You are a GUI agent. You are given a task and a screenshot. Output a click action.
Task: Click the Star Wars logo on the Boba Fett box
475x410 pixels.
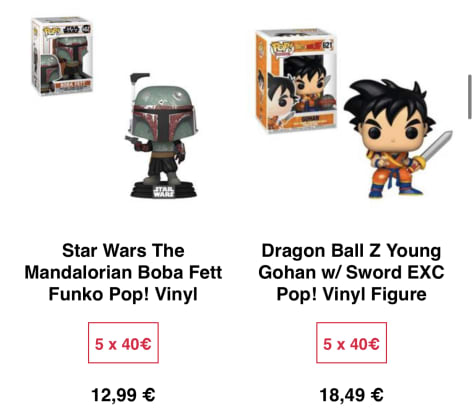pos(71,30)
